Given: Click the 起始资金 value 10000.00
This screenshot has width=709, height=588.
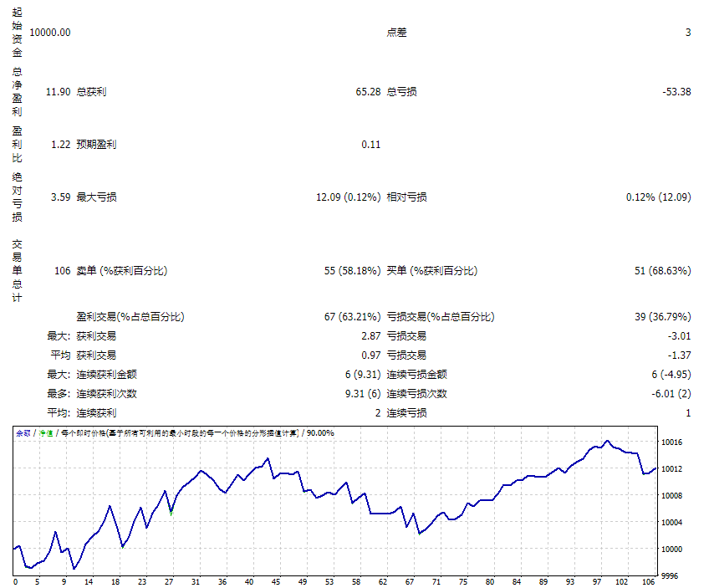Looking at the screenshot, I should pyautogui.click(x=51, y=33).
